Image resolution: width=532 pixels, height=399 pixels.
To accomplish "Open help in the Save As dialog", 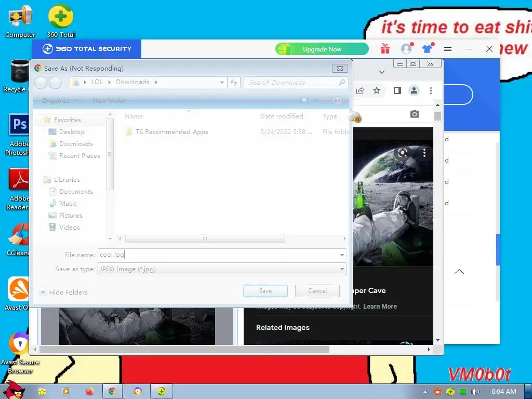I will (337, 100).
